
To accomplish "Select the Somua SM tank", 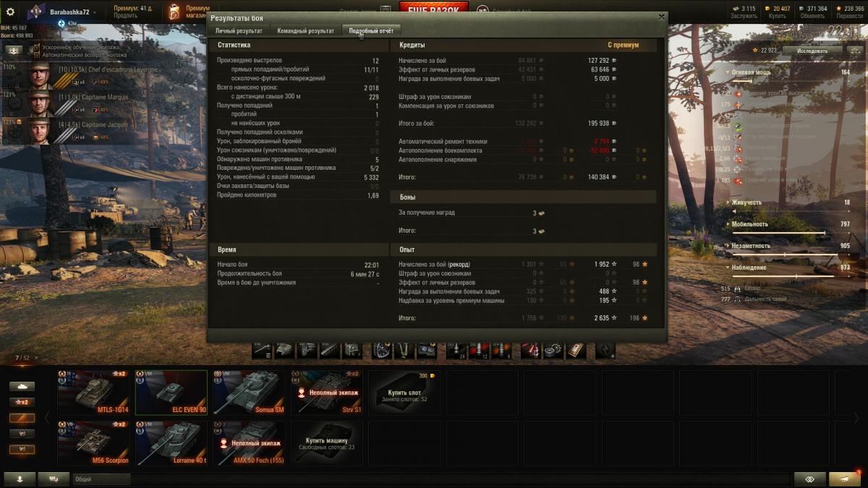I will click(249, 393).
